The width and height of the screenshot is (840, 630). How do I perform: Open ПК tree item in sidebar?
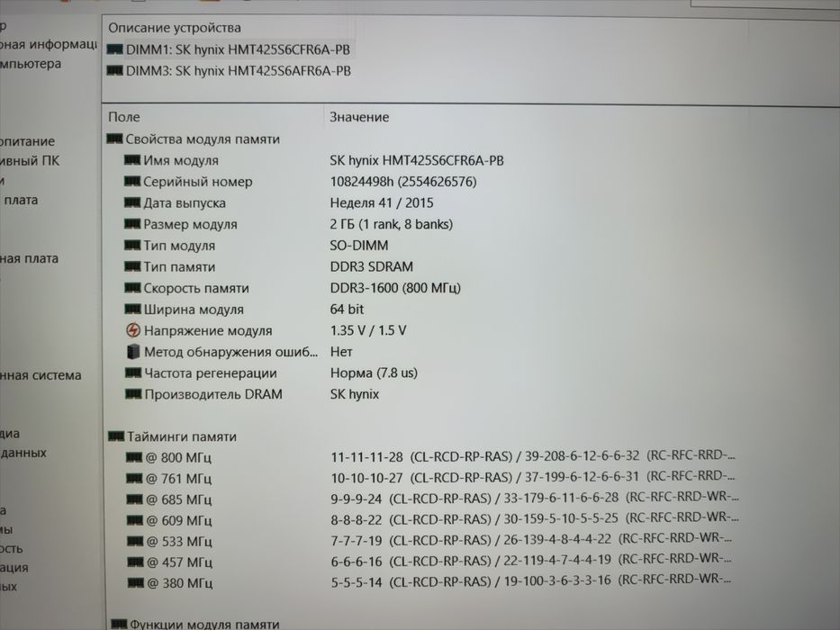pyautogui.click(x=30, y=161)
